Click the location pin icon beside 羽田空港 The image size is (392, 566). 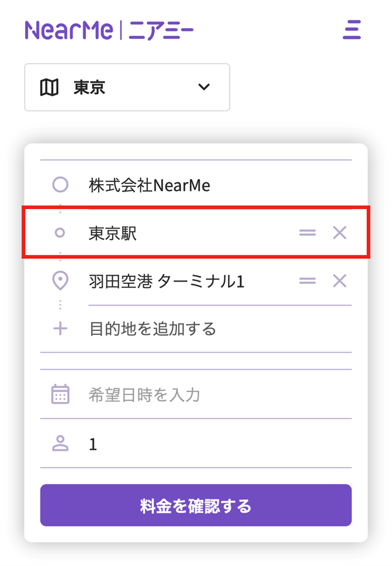tap(60, 281)
